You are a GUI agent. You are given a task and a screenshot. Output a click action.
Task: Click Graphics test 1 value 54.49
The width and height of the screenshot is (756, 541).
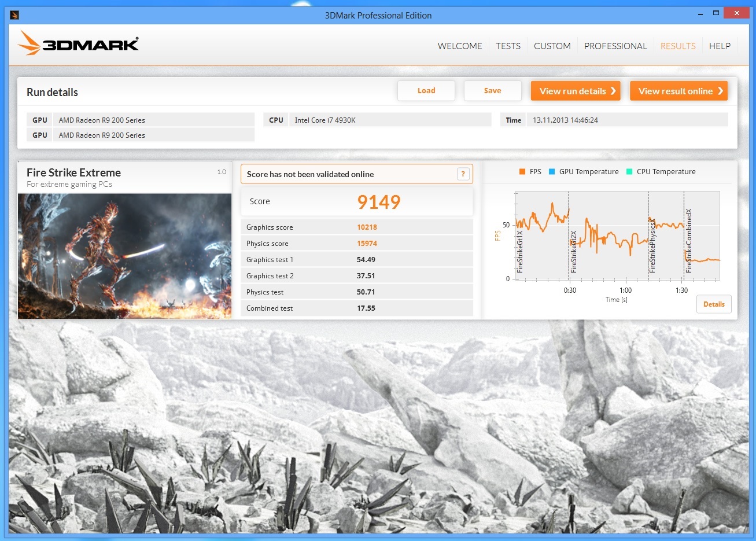click(366, 260)
